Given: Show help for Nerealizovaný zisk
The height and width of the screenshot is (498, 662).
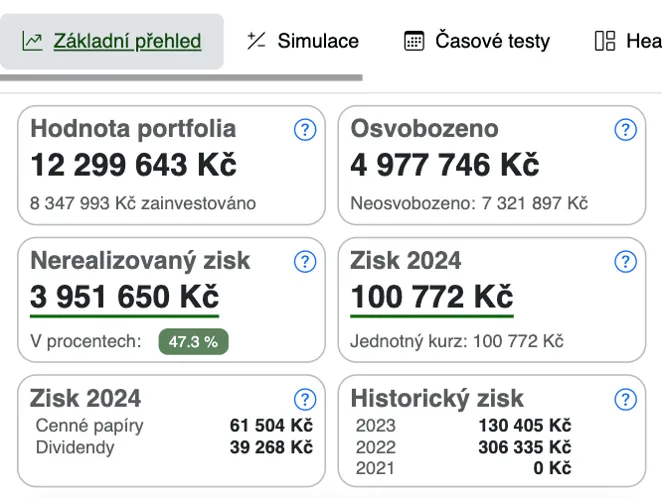Looking at the screenshot, I should pos(305,262).
